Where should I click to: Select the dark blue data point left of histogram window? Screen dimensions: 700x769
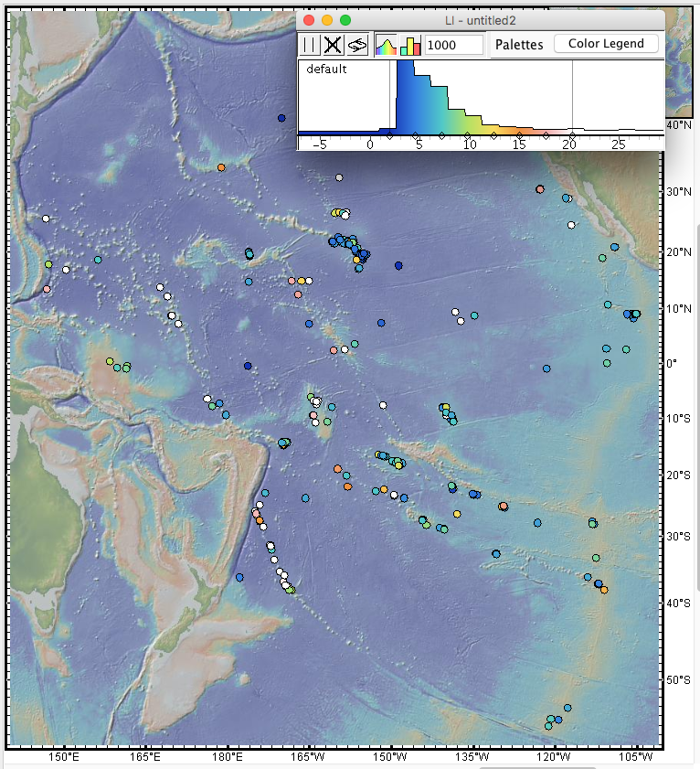(x=281, y=118)
